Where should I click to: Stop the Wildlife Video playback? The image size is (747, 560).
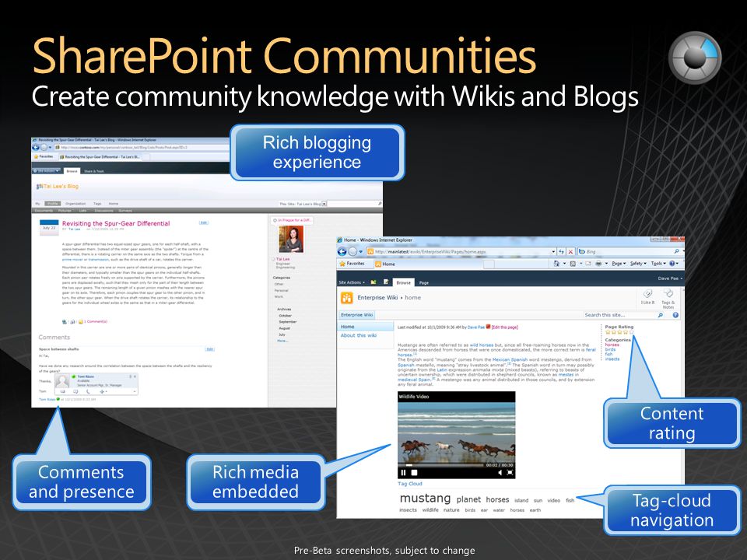pyautogui.click(x=414, y=473)
